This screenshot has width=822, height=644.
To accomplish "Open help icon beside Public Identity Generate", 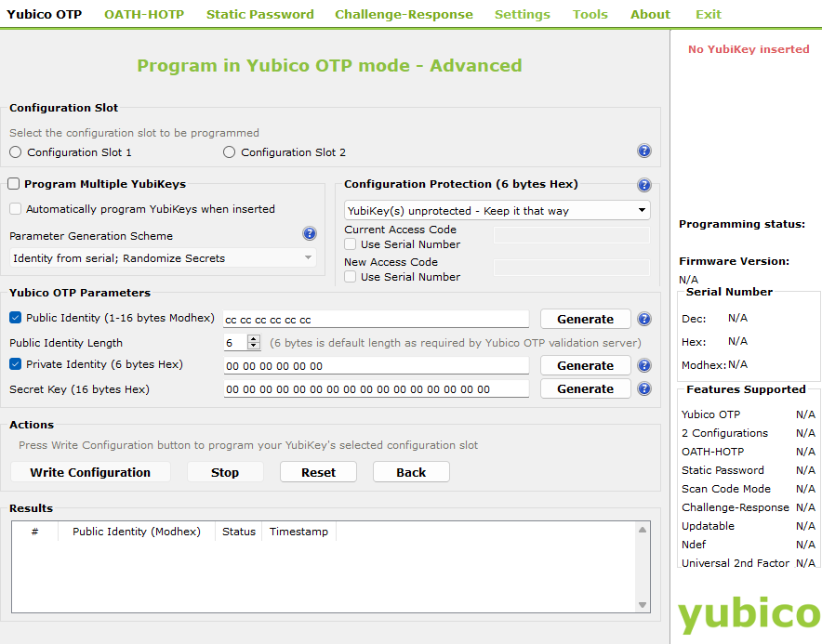I will coord(643,319).
